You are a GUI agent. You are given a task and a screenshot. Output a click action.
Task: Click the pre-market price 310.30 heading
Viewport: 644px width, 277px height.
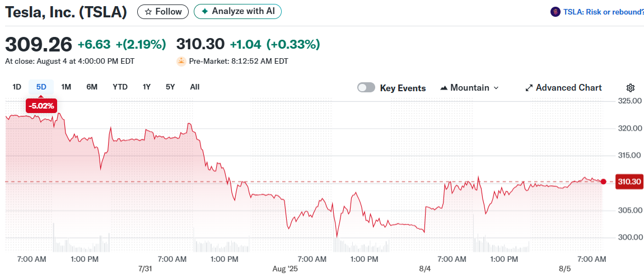click(200, 44)
